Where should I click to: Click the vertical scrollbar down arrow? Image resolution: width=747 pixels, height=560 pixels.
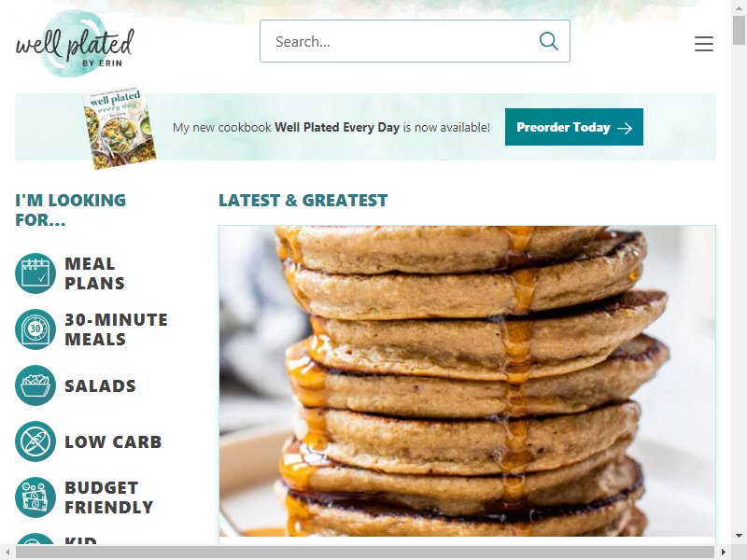pos(739,536)
